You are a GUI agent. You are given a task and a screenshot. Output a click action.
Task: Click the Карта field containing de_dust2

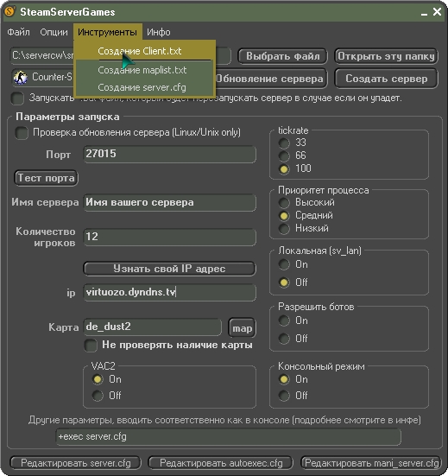click(153, 327)
